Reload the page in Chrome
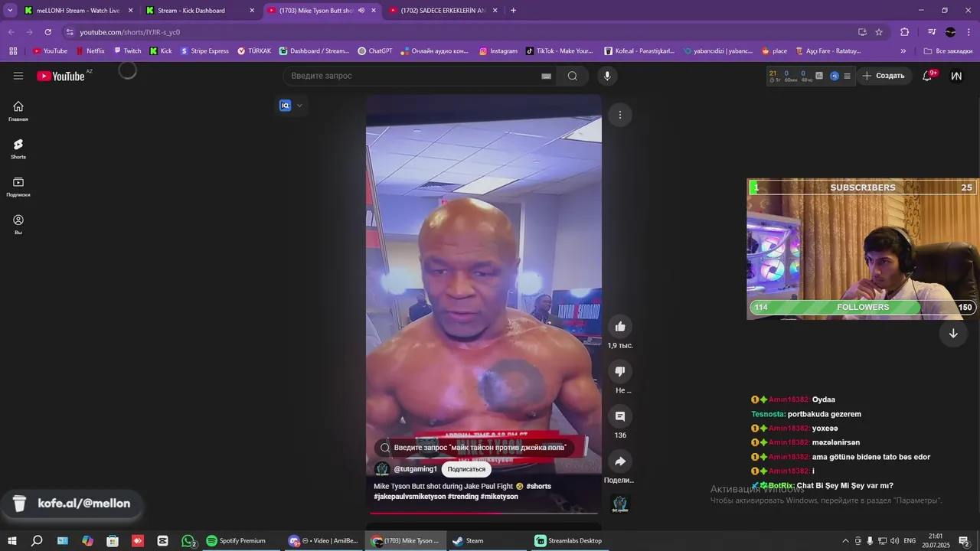 (47, 32)
